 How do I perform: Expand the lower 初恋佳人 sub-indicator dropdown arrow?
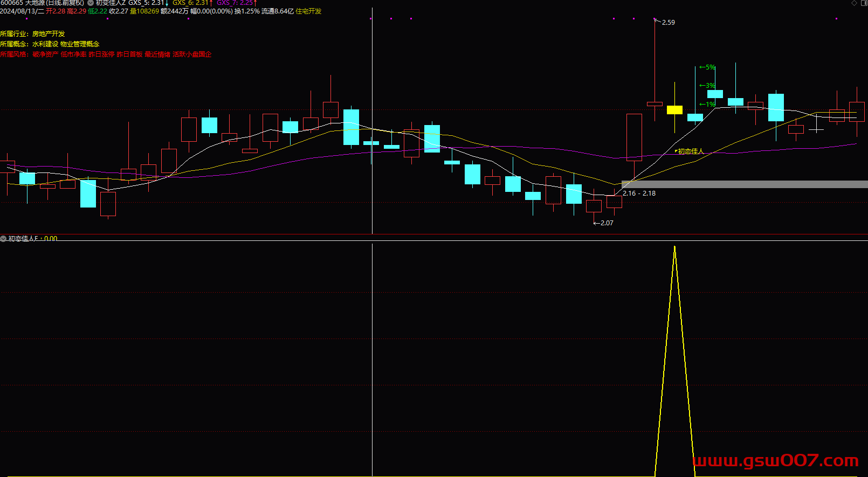[x=3, y=238]
